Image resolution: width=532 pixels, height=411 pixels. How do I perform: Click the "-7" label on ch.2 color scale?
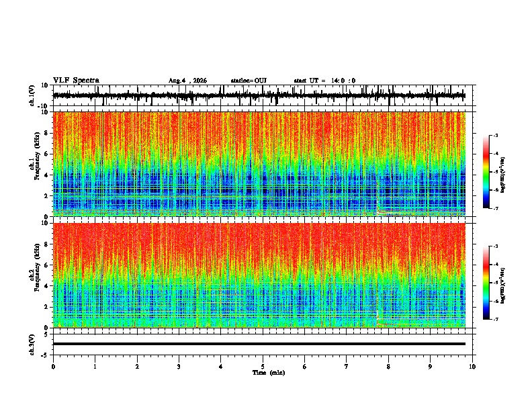[x=496, y=319]
